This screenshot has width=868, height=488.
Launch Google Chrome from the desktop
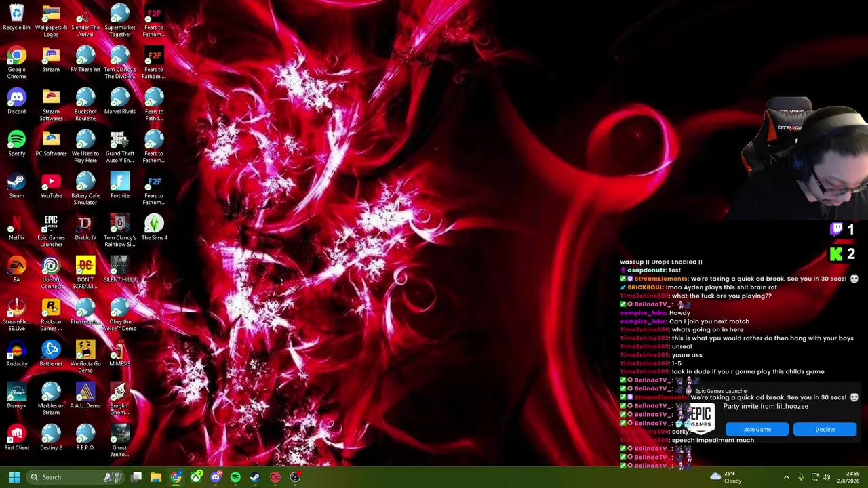coord(16,63)
